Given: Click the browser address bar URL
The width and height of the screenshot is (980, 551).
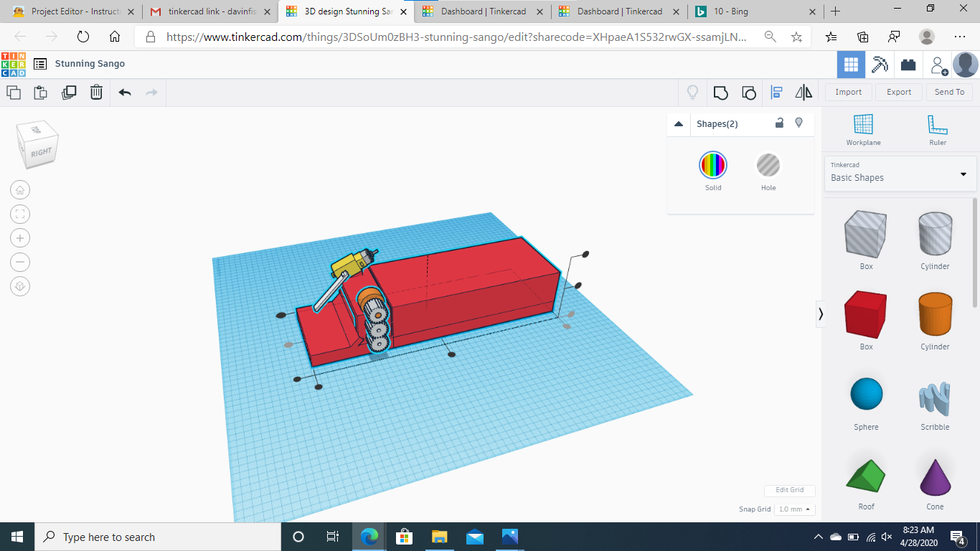Looking at the screenshot, I should [457, 37].
